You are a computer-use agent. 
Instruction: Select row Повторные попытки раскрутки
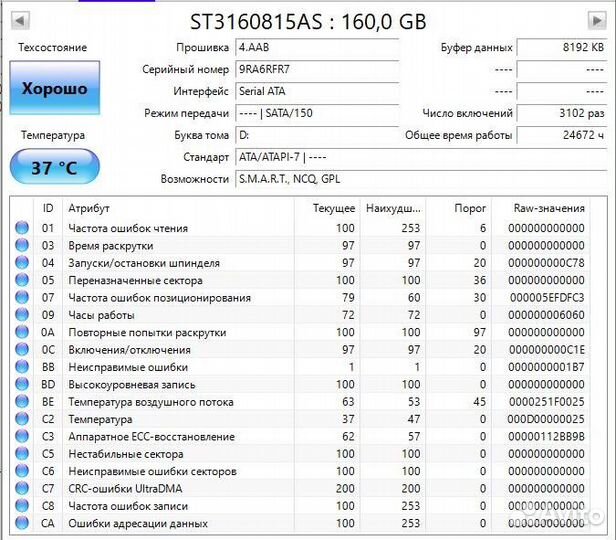pos(301,332)
